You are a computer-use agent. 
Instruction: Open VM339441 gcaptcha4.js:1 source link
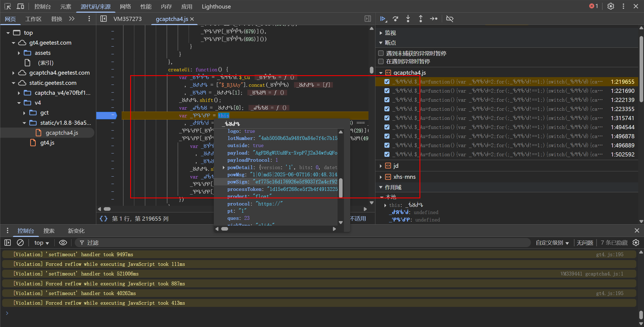pos(592,274)
